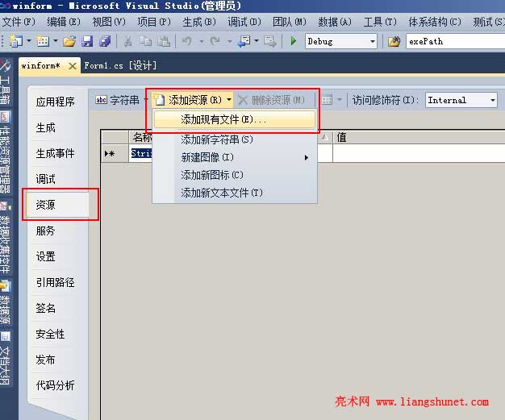The image size is (505, 420).
Task: Choose Add Existing File (添加现有文件) menu entry
Action: tap(235, 120)
